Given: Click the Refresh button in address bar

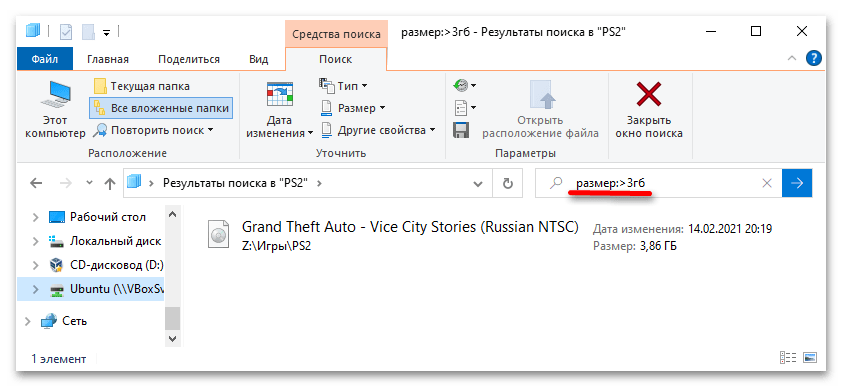Looking at the screenshot, I should coord(508,184).
